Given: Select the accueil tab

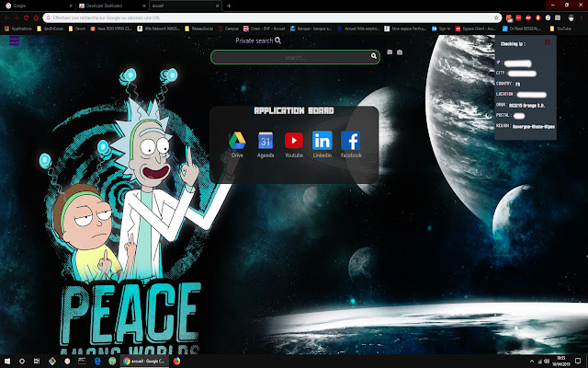Looking at the screenshot, I should [x=186, y=6].
